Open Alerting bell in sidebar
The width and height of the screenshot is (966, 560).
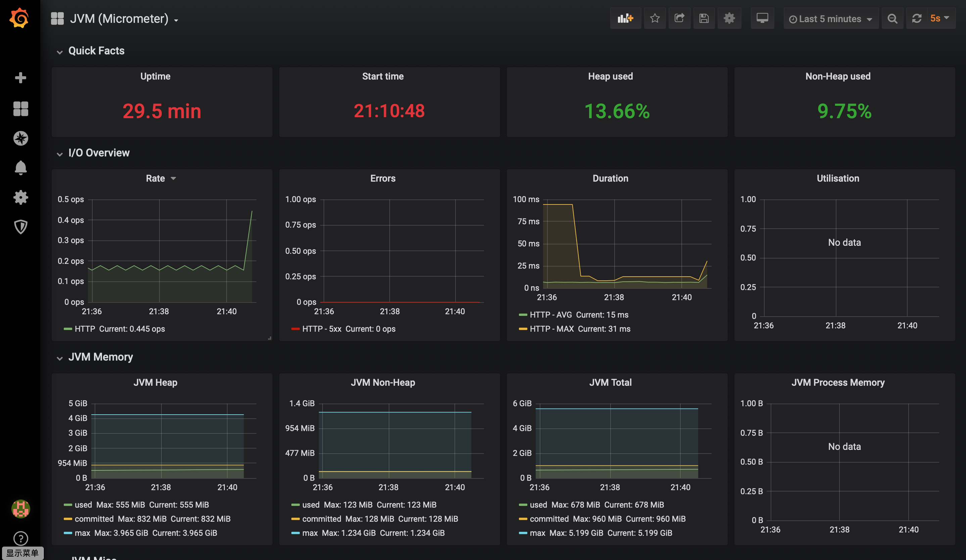point(21,168)
